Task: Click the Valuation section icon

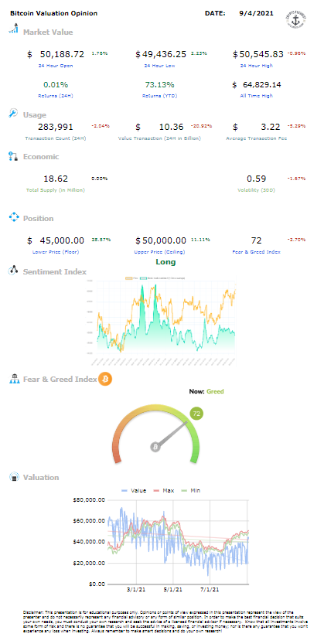Action: [15, 477]
